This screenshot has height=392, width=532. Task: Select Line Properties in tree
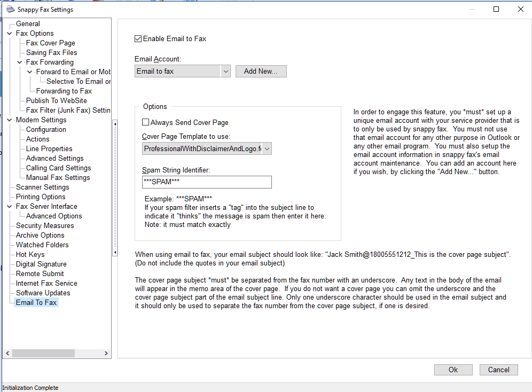(49, 149)
